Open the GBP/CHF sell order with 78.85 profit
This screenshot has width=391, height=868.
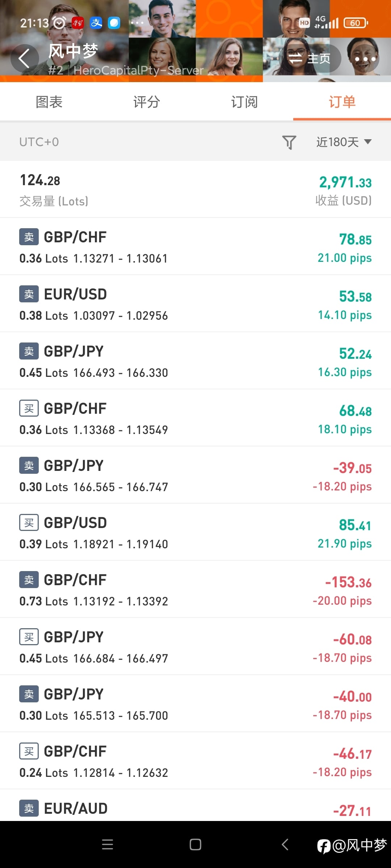coord(195,247)
